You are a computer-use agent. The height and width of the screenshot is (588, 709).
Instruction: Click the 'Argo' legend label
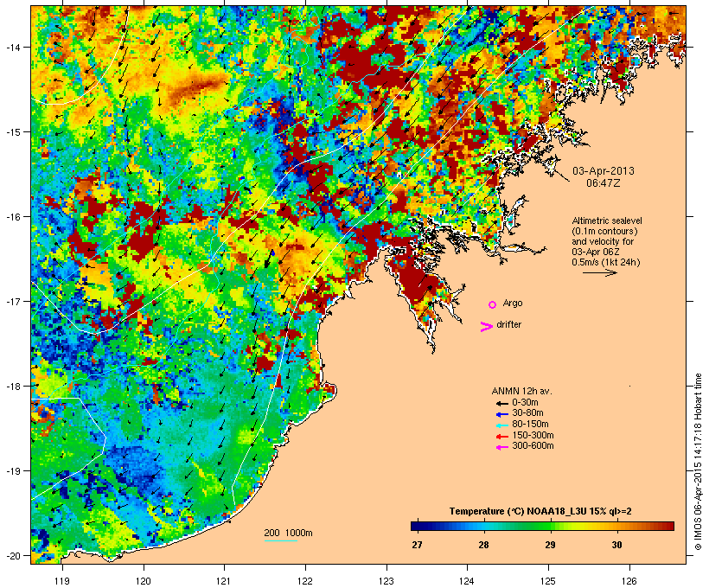click(513, 303)
